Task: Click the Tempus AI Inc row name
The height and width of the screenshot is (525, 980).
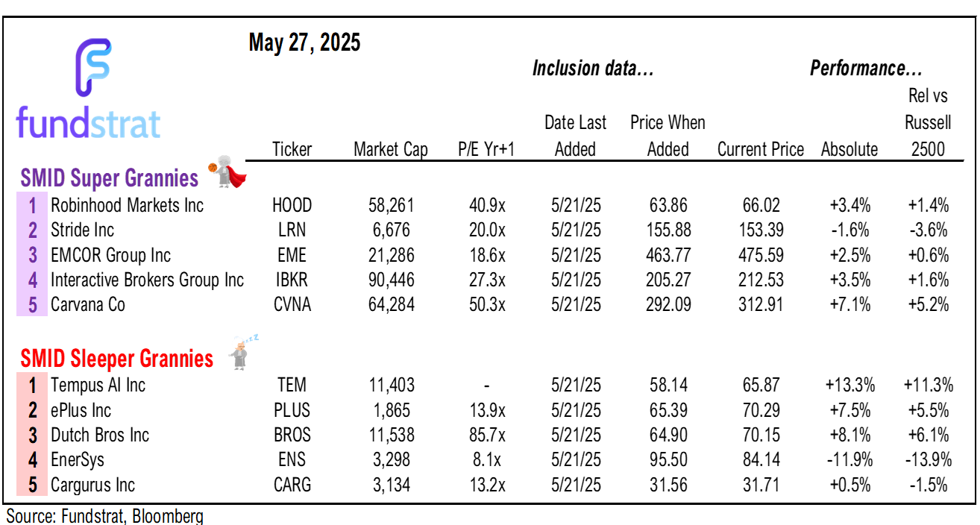Action: pyautogui.click(x=98, y=385)
